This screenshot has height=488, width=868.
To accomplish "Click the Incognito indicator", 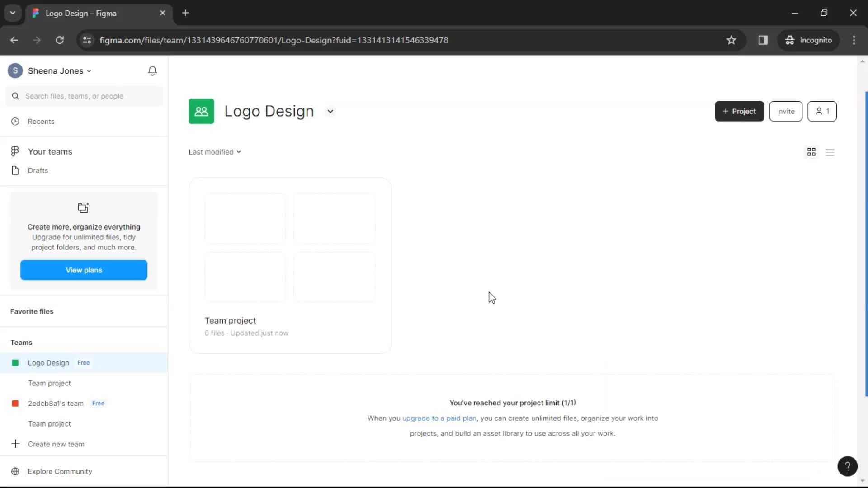I will coord(808,40).
